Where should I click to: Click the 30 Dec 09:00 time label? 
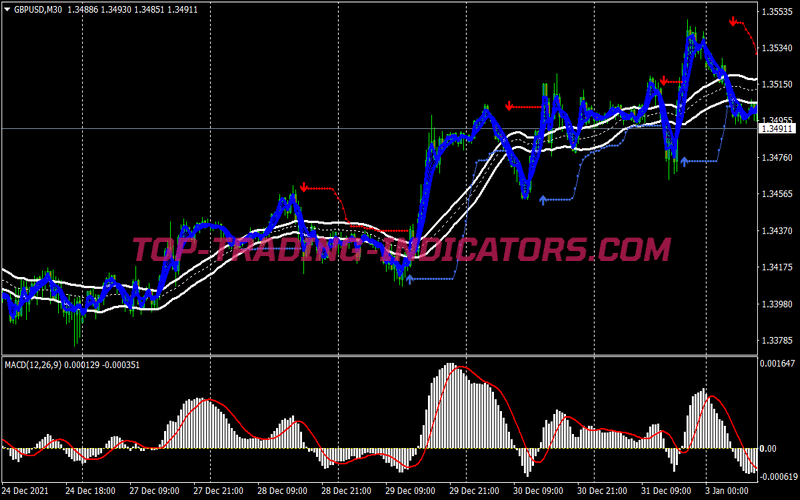click(537, 491)
